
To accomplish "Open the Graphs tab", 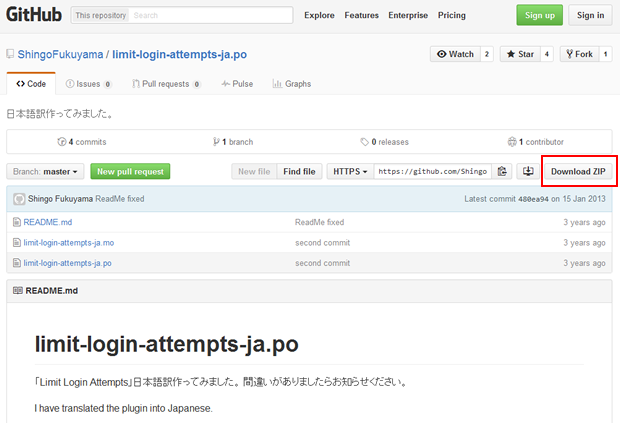I will 292,84.
